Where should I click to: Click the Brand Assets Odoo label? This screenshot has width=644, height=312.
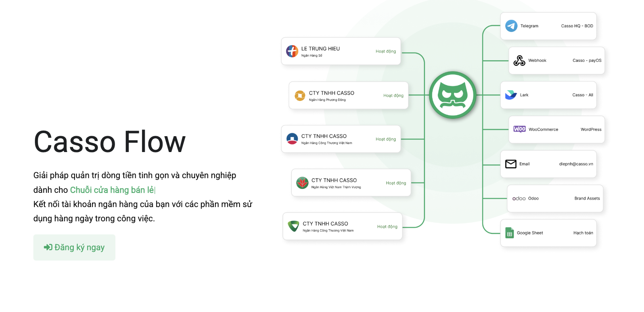tap(587, 199)
